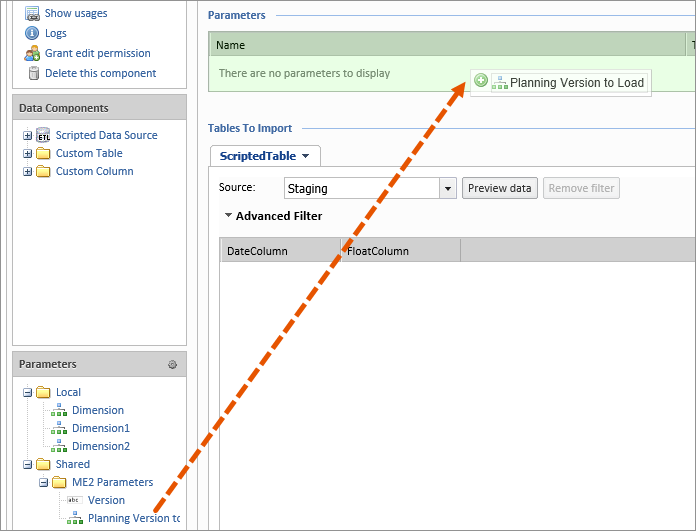Select the DateColumn header
The height and width of the screenshot is (531, 696).
(x=281, y=251)
